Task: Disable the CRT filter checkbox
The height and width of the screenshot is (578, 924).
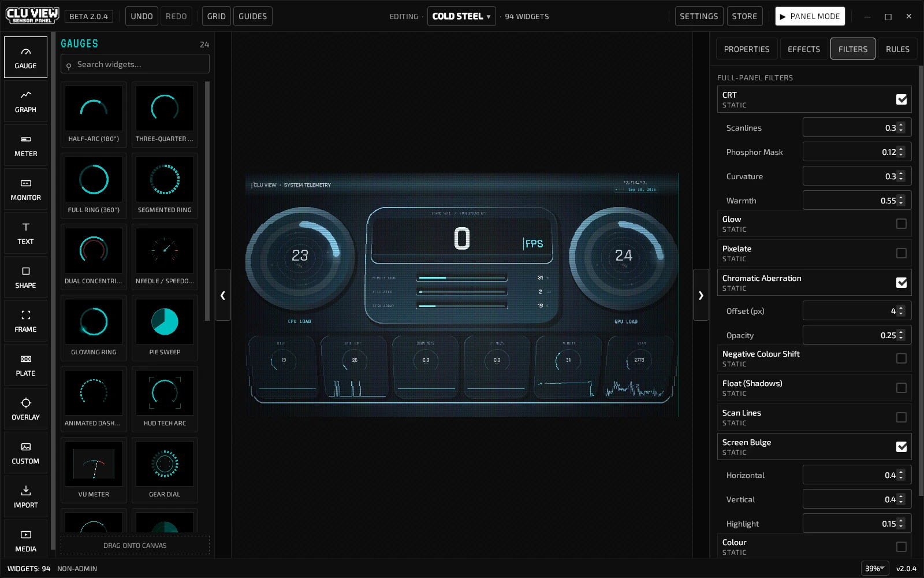Action: click(x=901, y=99)
